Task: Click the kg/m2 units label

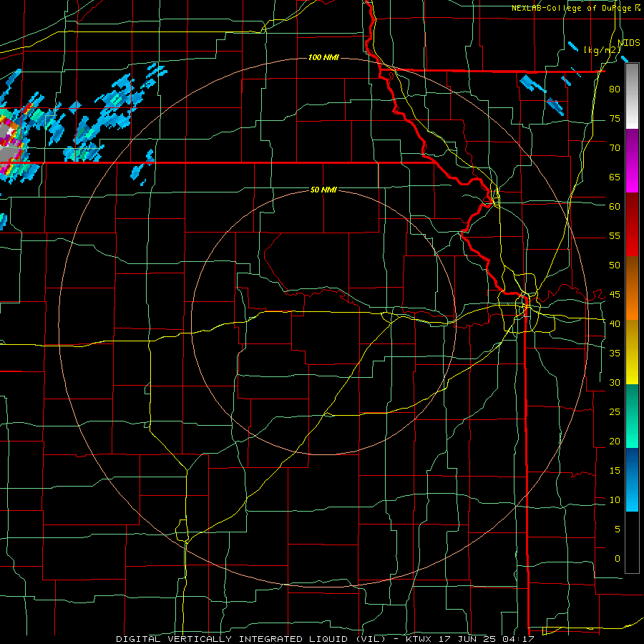Action: pos(602,50)
